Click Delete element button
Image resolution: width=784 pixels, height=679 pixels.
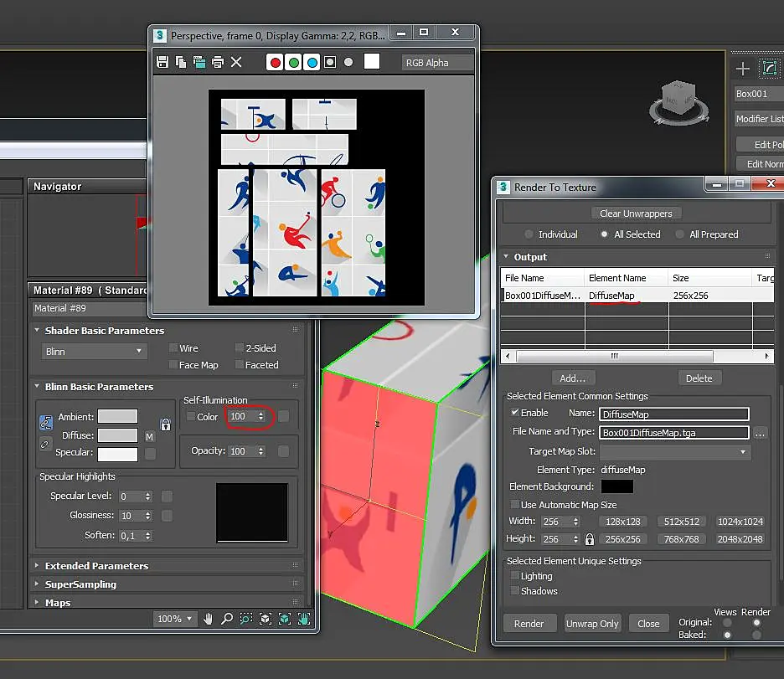coord(699,378)
